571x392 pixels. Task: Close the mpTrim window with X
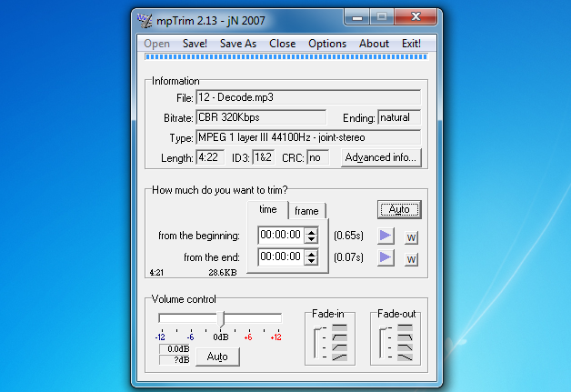(416, 17)
